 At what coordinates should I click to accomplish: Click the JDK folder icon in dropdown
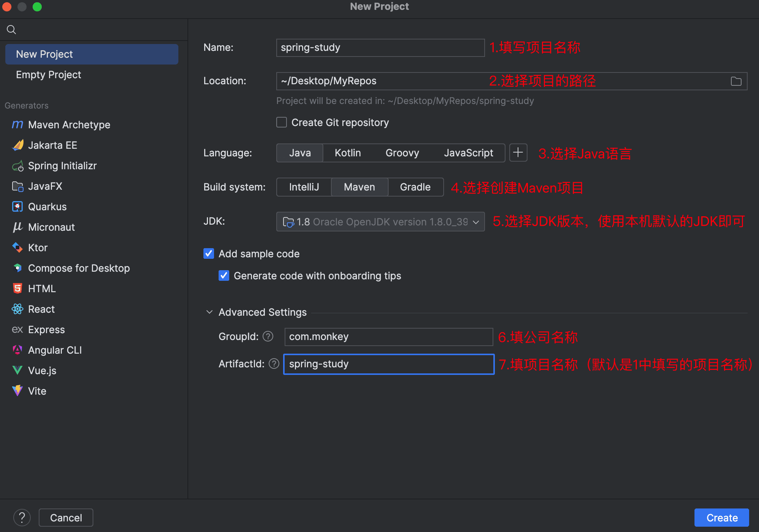click(288, 222)
